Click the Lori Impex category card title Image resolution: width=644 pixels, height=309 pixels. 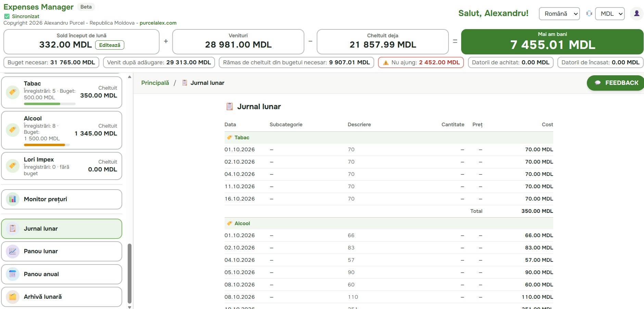pos(39,159)
